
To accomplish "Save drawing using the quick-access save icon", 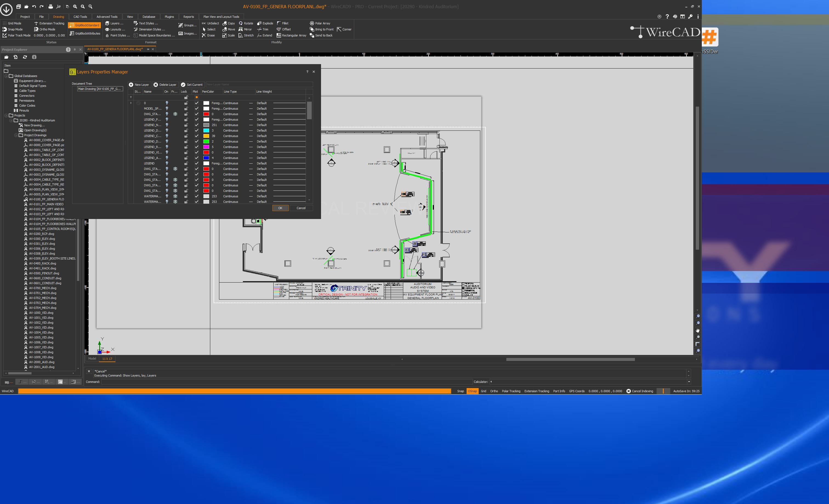I will 19,6.
